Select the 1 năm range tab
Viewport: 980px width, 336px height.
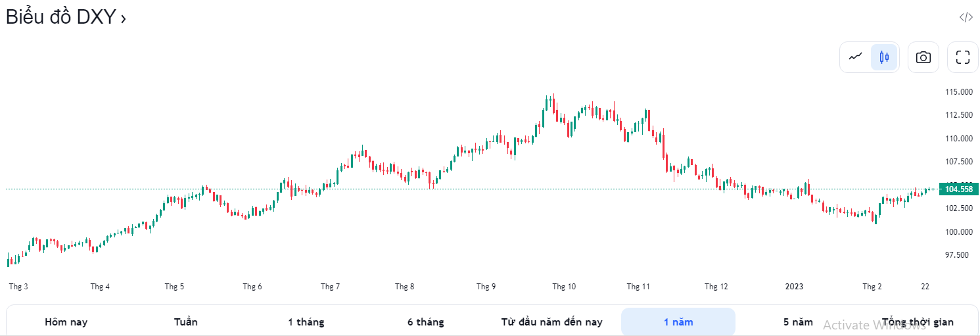point(678,322)
